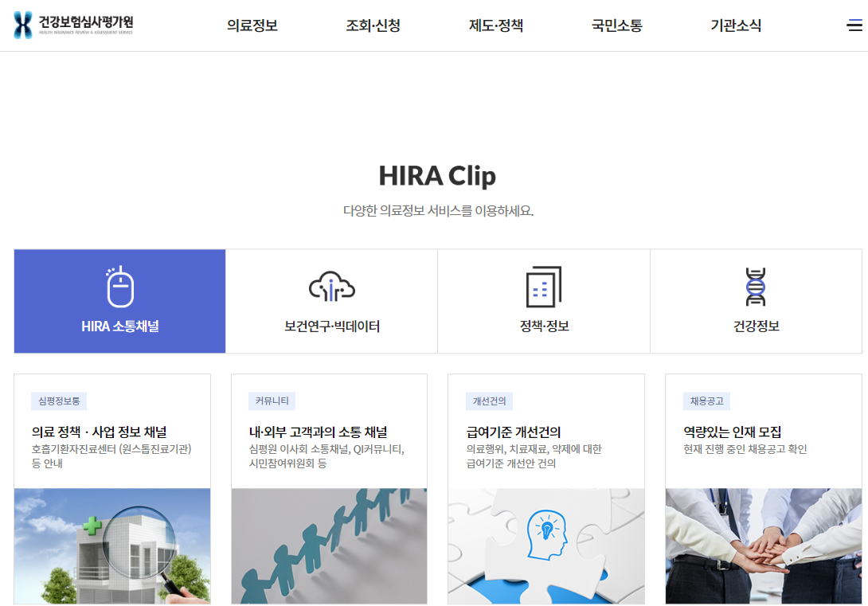Viewport: 868px width, 606px height.
Task: Select the 보건연구·빅데이터 tab
Action: [331, 301]
